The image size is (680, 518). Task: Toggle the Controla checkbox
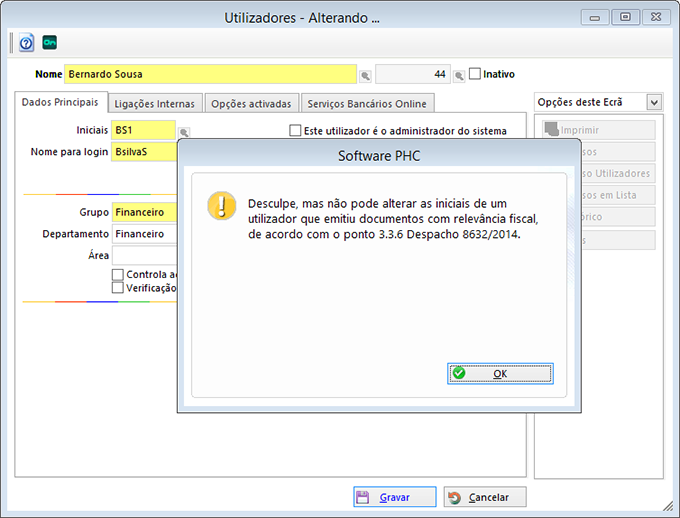pyautogui.click(x=118, y=274)
